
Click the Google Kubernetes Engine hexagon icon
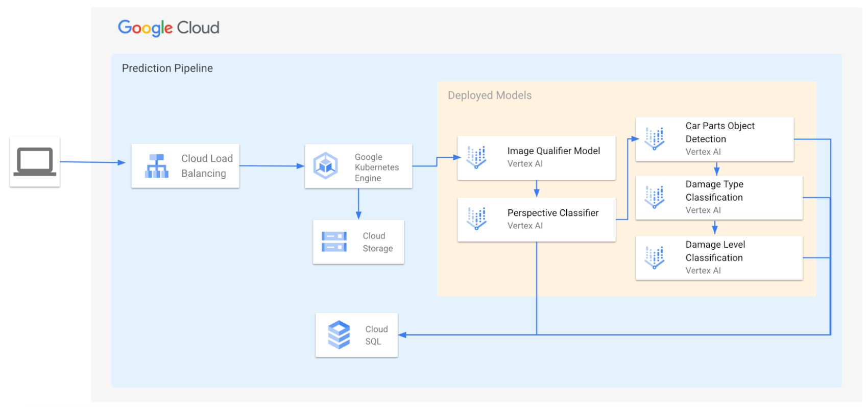(325, 166)
